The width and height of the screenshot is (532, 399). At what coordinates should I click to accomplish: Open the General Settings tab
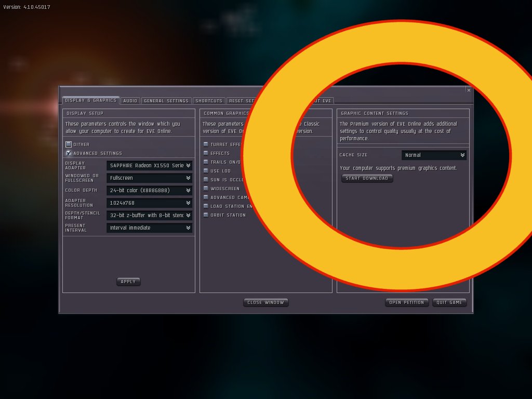166,101
